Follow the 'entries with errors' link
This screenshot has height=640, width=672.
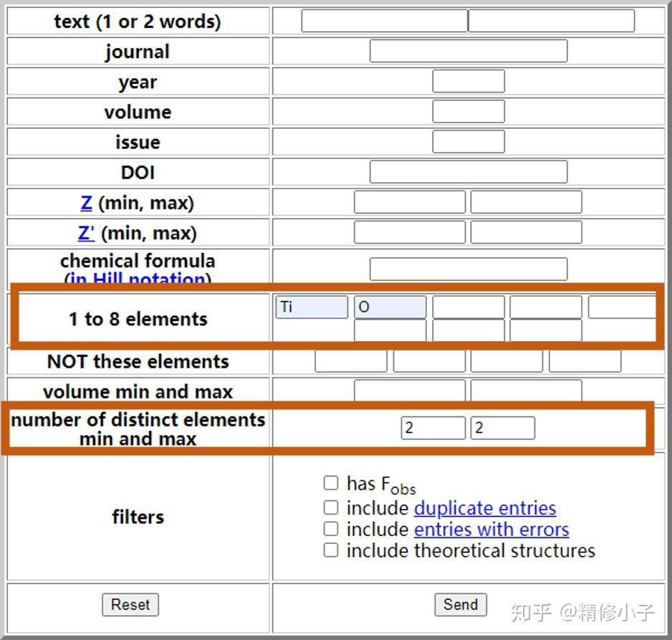491,530
